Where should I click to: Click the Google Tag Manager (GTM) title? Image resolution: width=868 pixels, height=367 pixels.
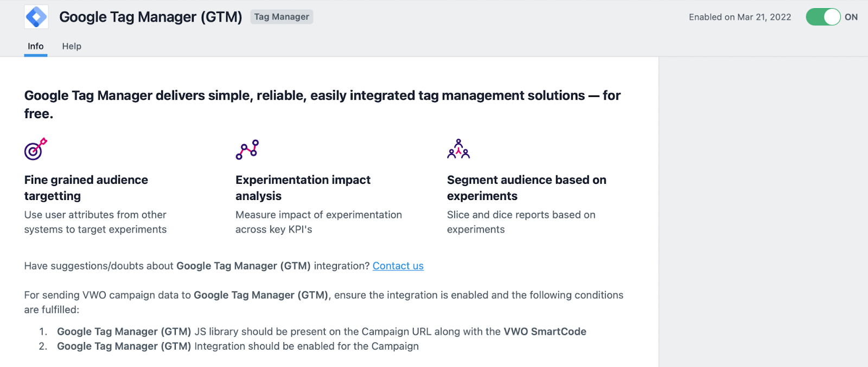(x=151, y=17)
